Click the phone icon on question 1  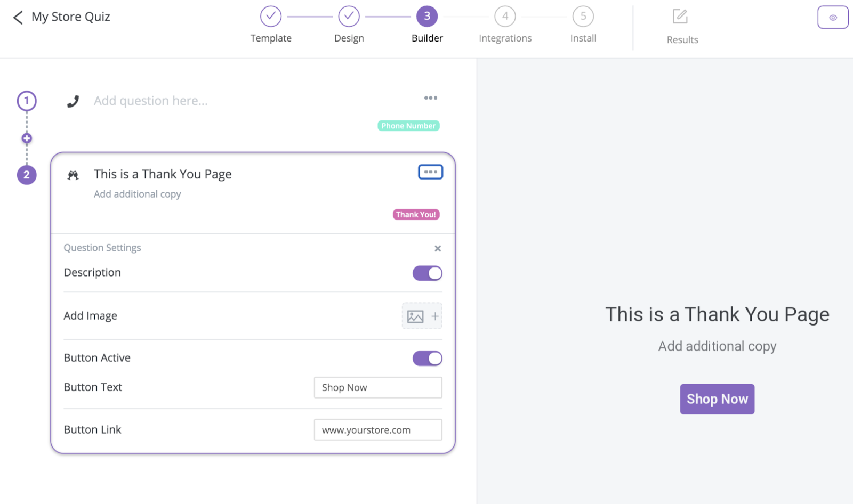(73, 101)
